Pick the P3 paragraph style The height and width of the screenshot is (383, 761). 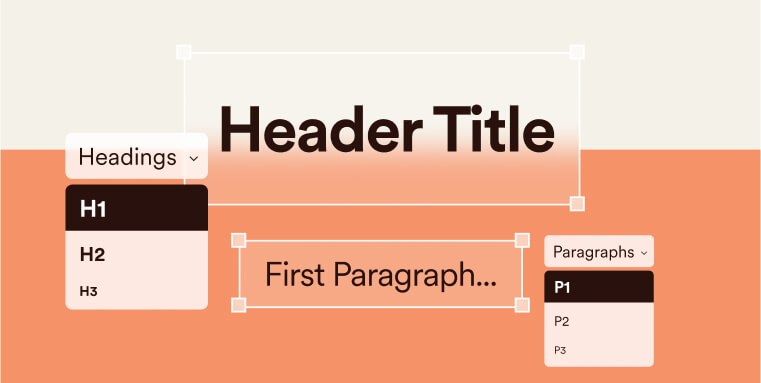pyautogui.click(x=599, y=350)
